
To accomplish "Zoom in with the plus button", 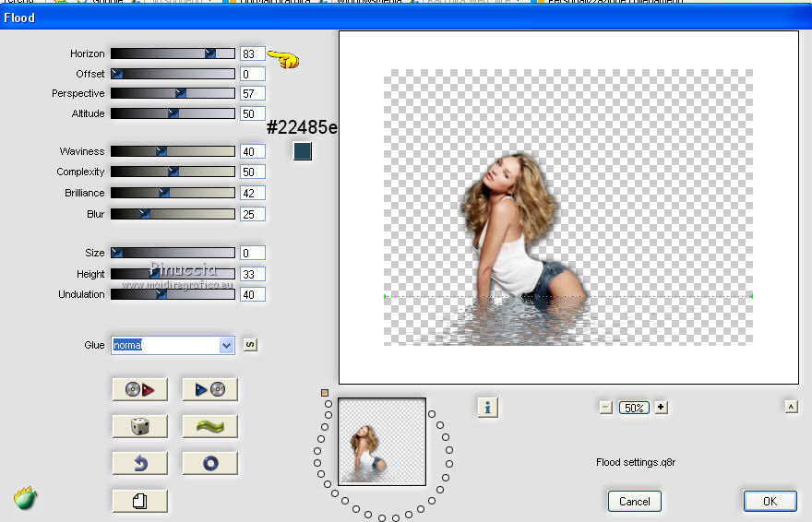I will (x=661, y=407).
